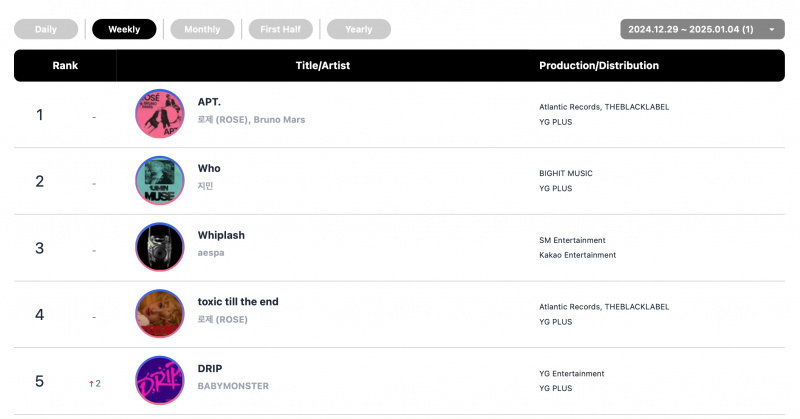Screen dimensions: 800x419
Task: Switch to the Daily chart tab
Action: (x=46, y=29)
